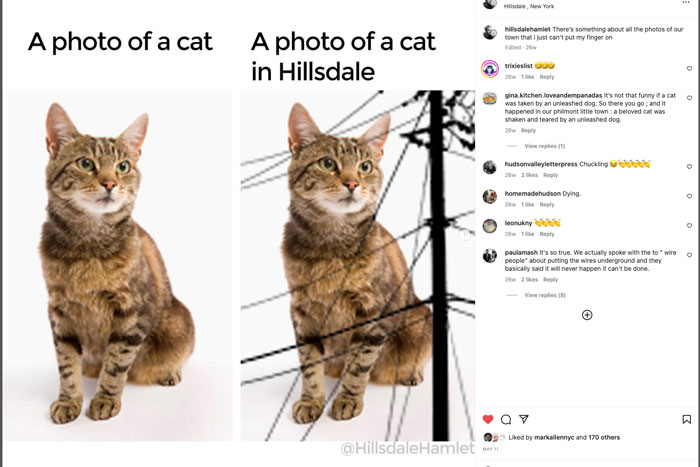Viewport: 700px width, 467px height.
Task: Load more comments with plus circle
Action: coord(587,315)
